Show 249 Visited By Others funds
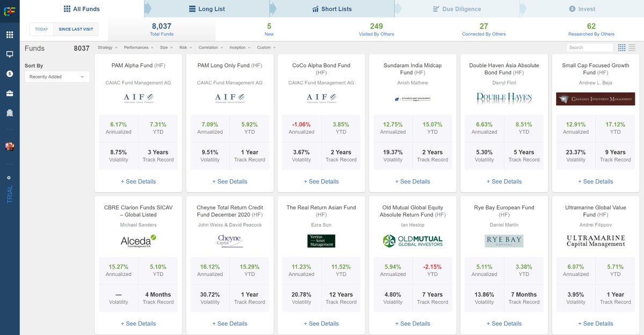644x335 pixels. 376,30
